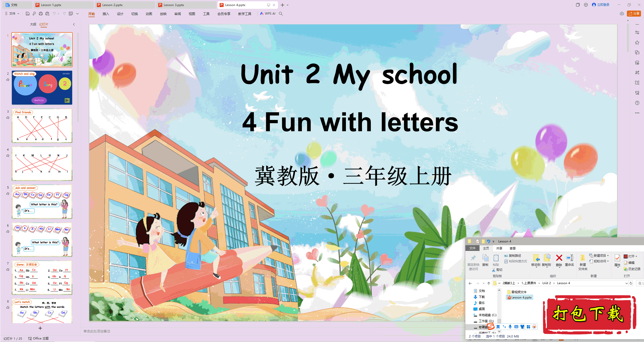This screenshot has width=644, height=342.
Task: Click the Rename icon in Explorer ribbon
Action: click(x=570, y=258)
